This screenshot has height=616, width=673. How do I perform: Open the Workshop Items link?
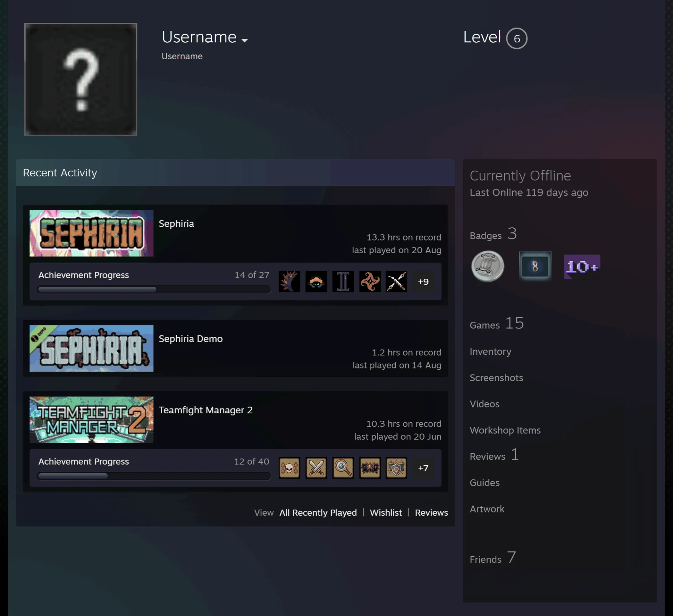pyautogui.click(x=505, y=430)
